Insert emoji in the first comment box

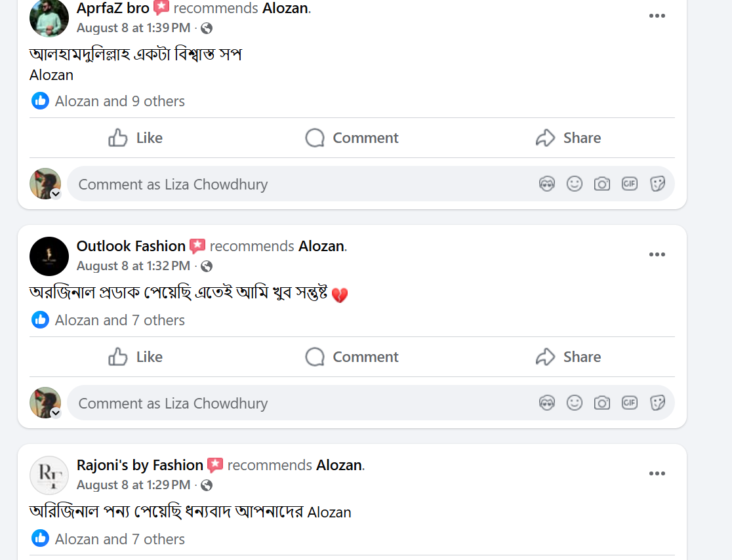tap(575, 184)
